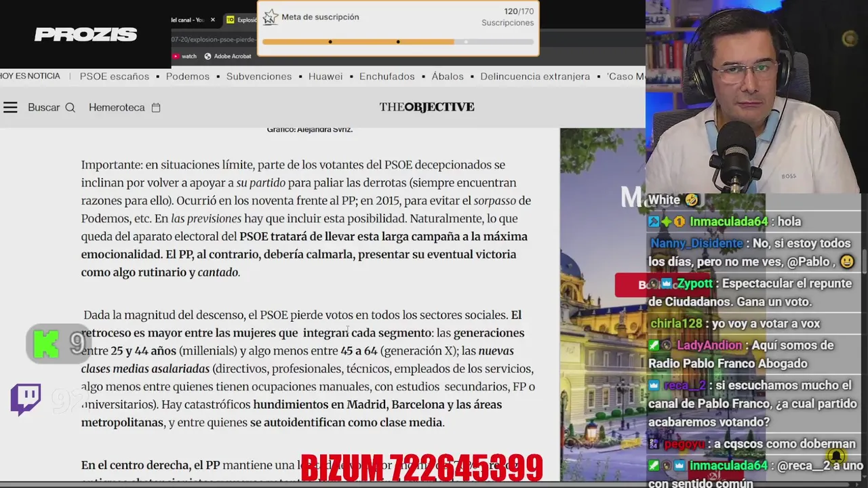The image size is (868, 488).
Task: Select the Ábalos topic
Action: point(448,77)
